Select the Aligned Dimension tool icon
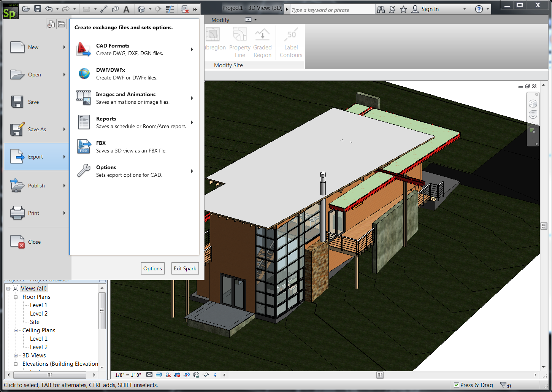Viewport: 552px width, 392px height. tap(103, 9)
